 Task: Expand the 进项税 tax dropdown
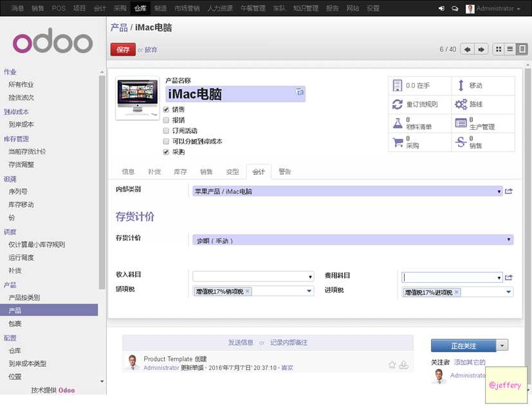pyautogui.click(x=508, y=292)
